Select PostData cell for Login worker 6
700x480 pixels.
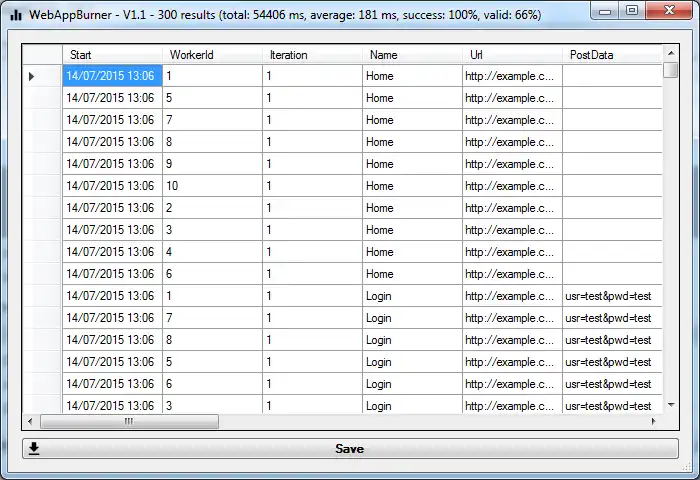click(x=612, y=384)
